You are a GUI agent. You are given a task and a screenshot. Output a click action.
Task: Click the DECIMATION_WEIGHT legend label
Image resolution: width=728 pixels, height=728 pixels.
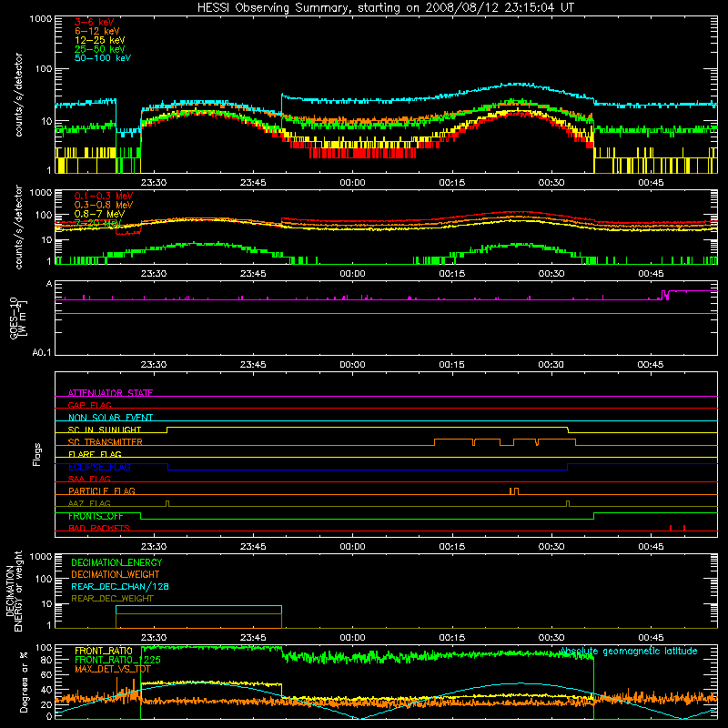point(116,574)
